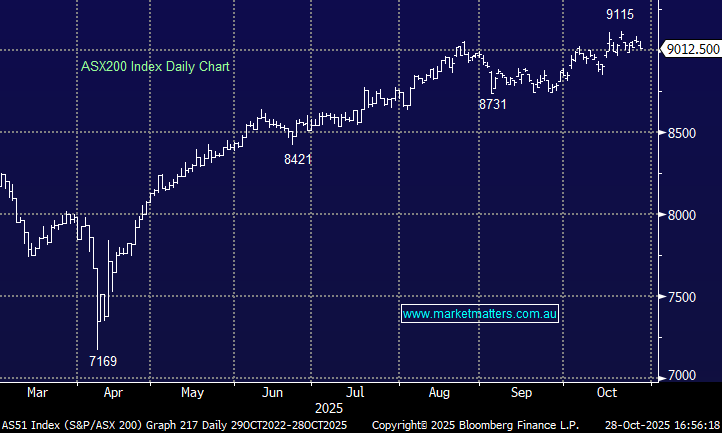
Task: Click the Mar label on time axis
Action: (x=37, y=392)
